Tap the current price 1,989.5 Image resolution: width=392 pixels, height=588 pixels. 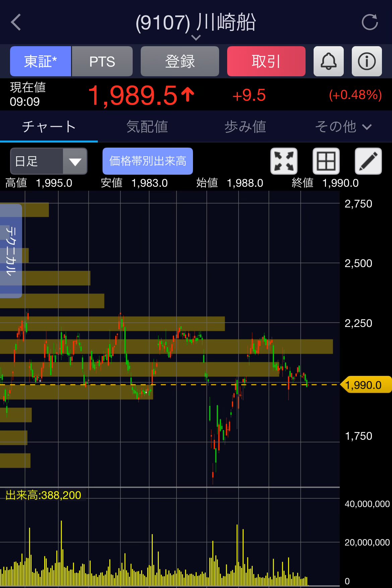coord(133,95)
